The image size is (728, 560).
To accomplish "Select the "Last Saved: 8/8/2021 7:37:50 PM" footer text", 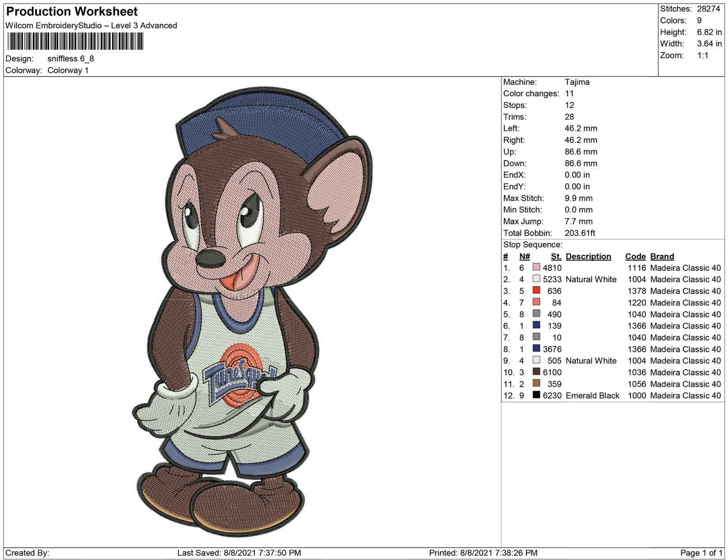I will click(x=239, y=552).
